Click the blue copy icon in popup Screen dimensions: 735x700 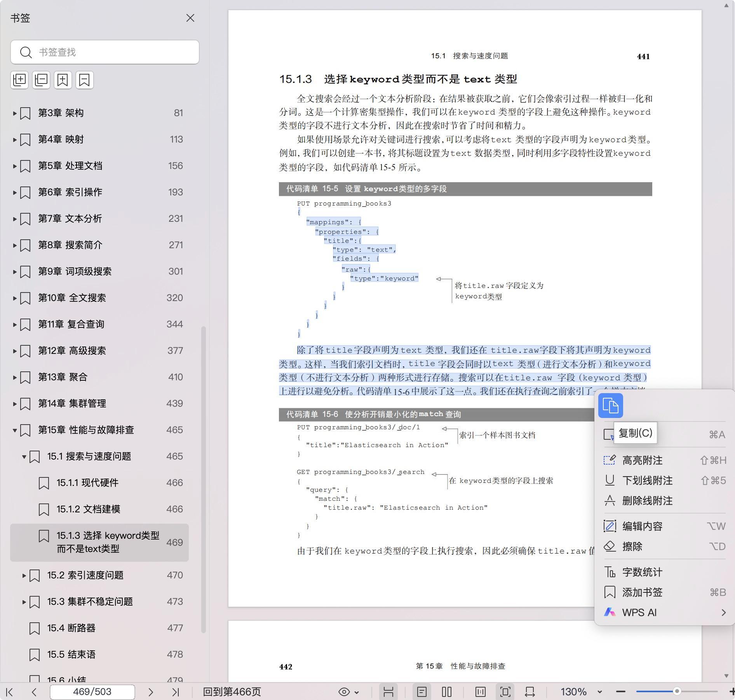coord(610,406)
